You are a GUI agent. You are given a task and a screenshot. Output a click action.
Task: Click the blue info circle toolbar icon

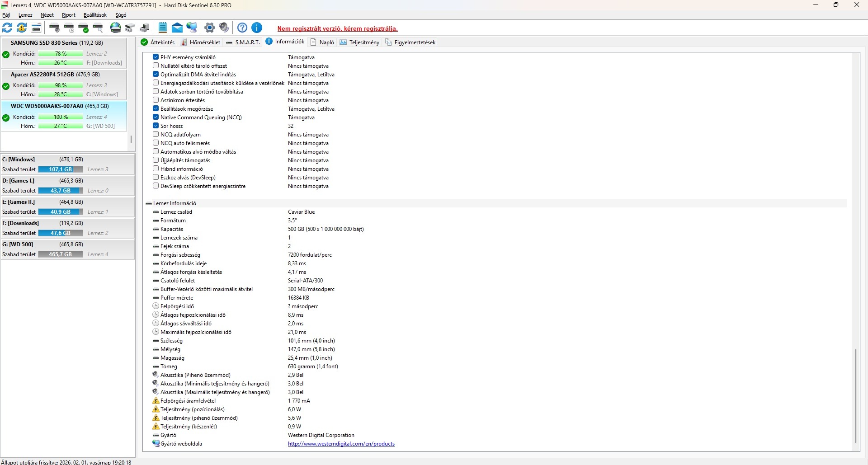pyautogui.click(x=257, y=28)
